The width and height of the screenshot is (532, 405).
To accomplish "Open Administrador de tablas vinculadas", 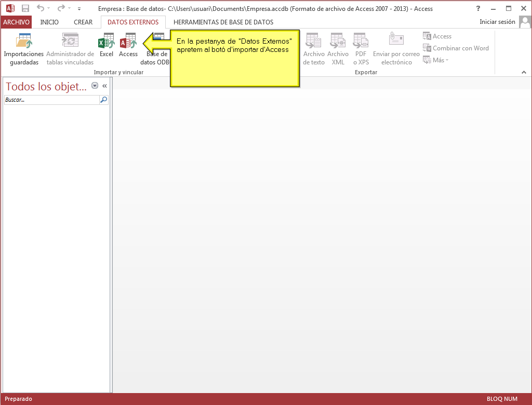I will click(x=70, y=49).
